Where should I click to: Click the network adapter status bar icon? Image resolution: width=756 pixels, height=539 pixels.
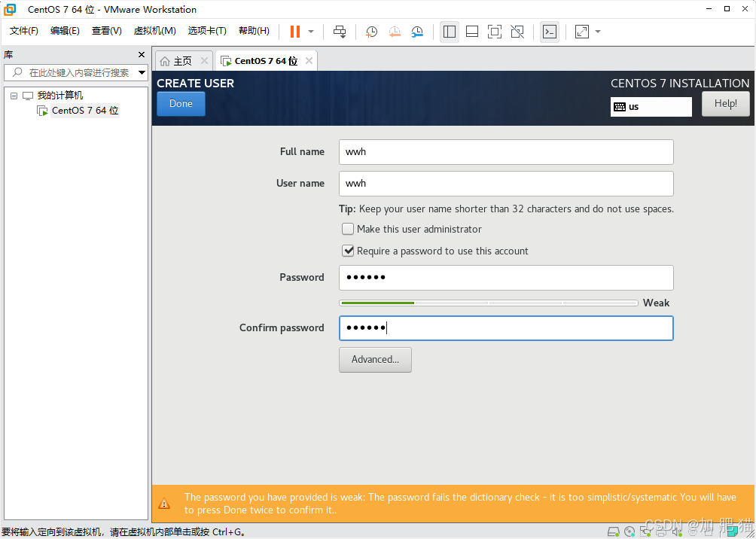[x=645, y=532]
